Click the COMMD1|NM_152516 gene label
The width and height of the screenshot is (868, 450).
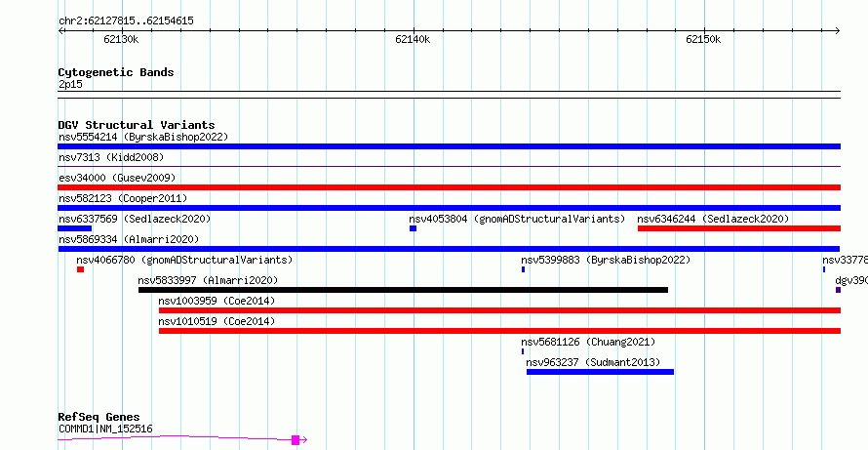[x=105, y=429]
